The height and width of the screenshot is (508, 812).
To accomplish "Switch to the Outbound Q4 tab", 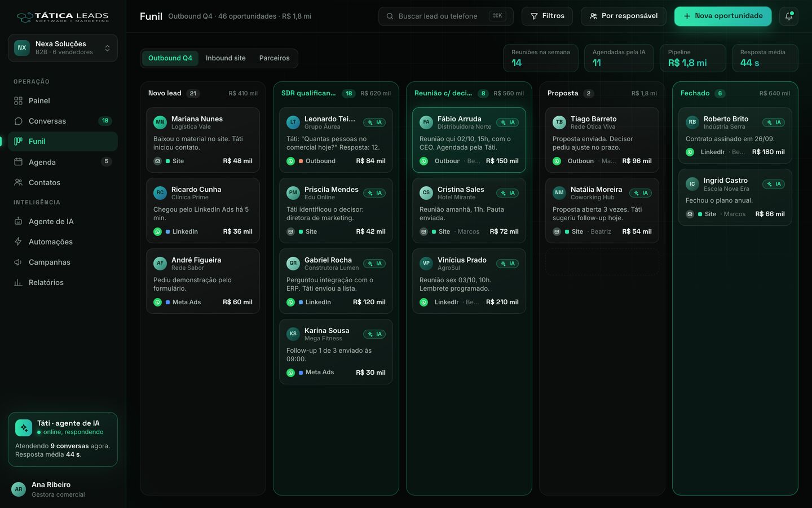I will point(170,58).
